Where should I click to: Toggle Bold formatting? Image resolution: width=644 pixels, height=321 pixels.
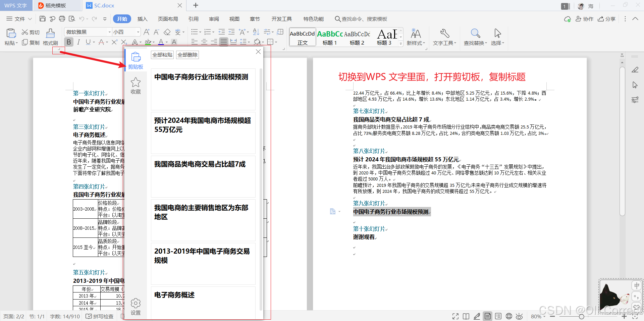pyautogui.click(x=69, y=42)
